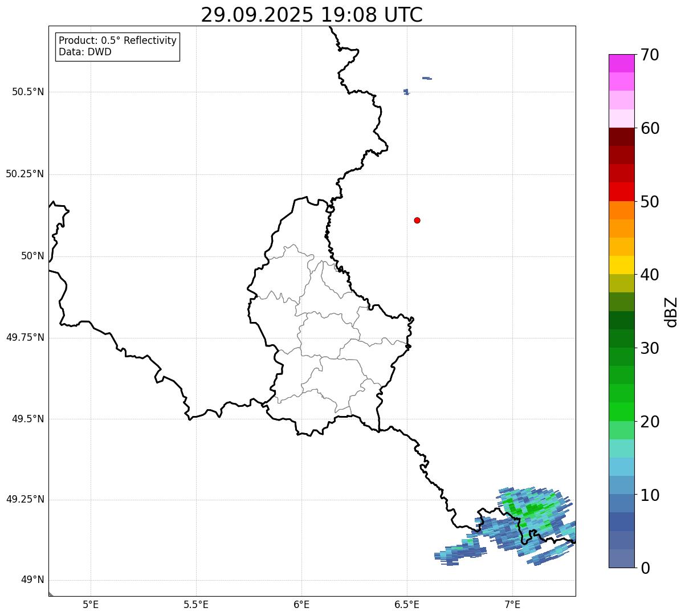Click the Product 0.5° Reflectivity info box
The image size is (685, 616).
tap(117, 47)
